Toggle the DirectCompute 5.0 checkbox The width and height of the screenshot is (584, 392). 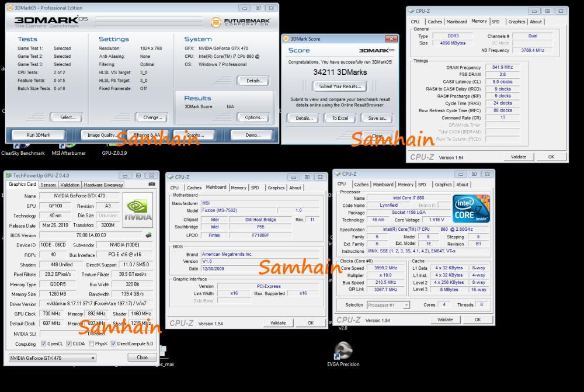coord(114,344)
